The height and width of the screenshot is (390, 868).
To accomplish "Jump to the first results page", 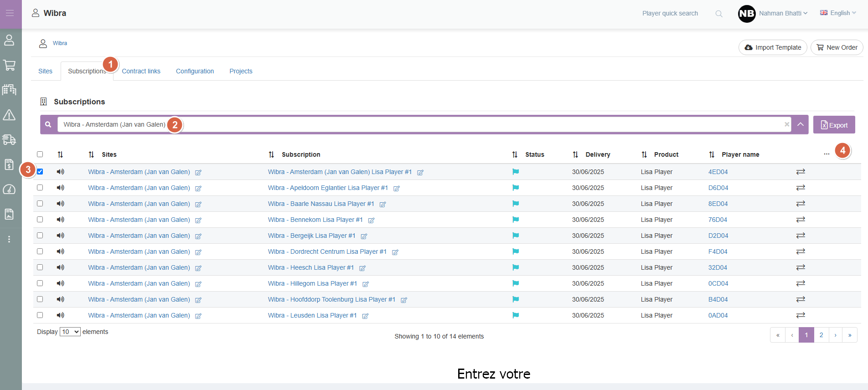I will pos(778,335).
